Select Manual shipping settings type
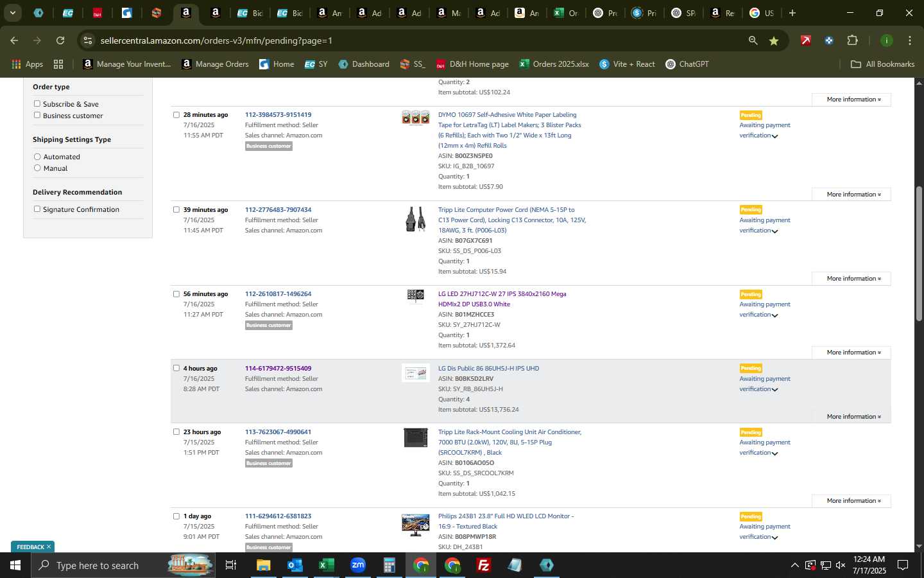Viewport: 924px width, 578px height. click(x=37, y=168)
